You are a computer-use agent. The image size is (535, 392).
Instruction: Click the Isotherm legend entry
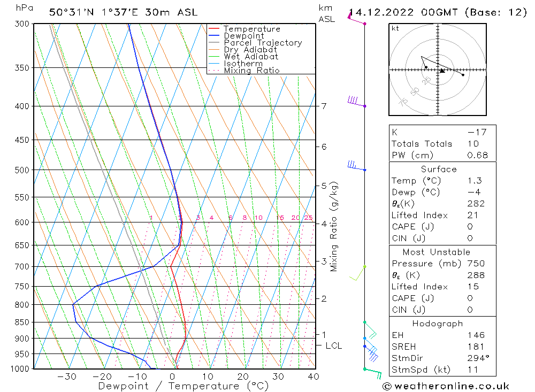click(x=235, y=64)
